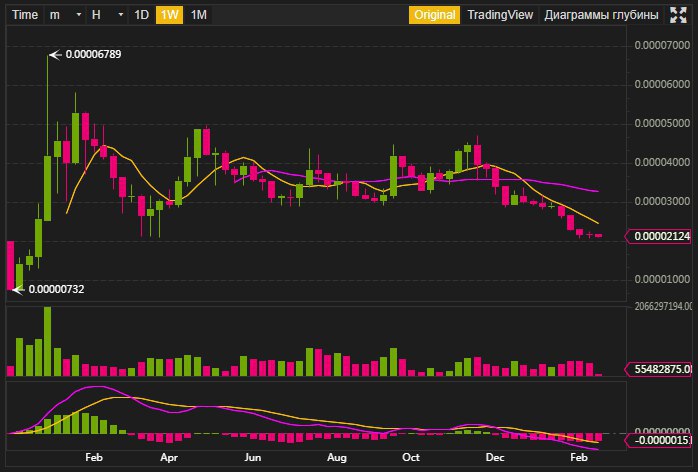
Task: Click the Jun label on time axis
Action: 252,458
